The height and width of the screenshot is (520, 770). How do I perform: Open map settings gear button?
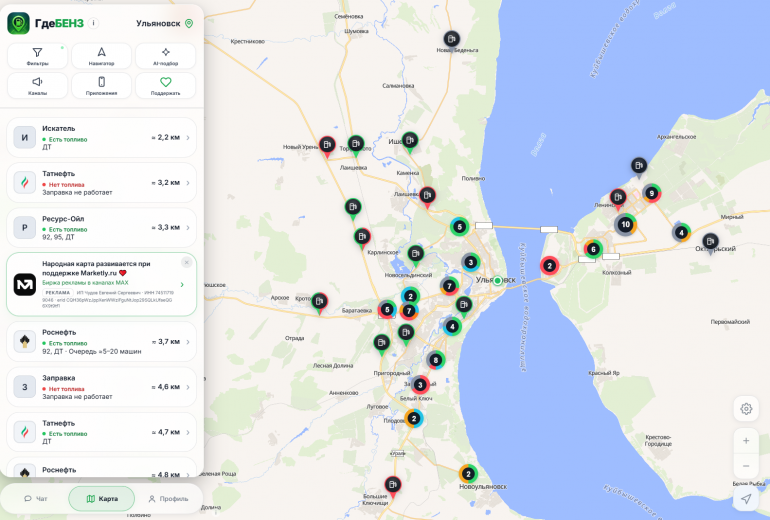(x=746, y=409)
